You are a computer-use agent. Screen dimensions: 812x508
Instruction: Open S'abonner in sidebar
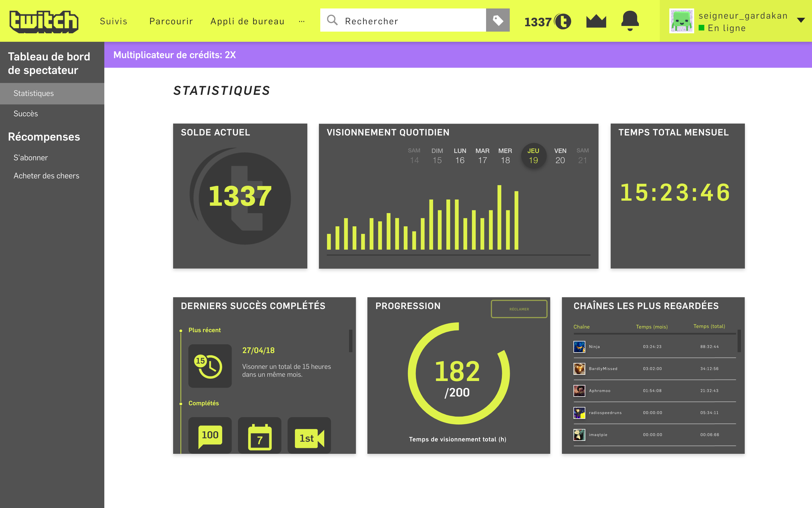click(x=30, y=157)
